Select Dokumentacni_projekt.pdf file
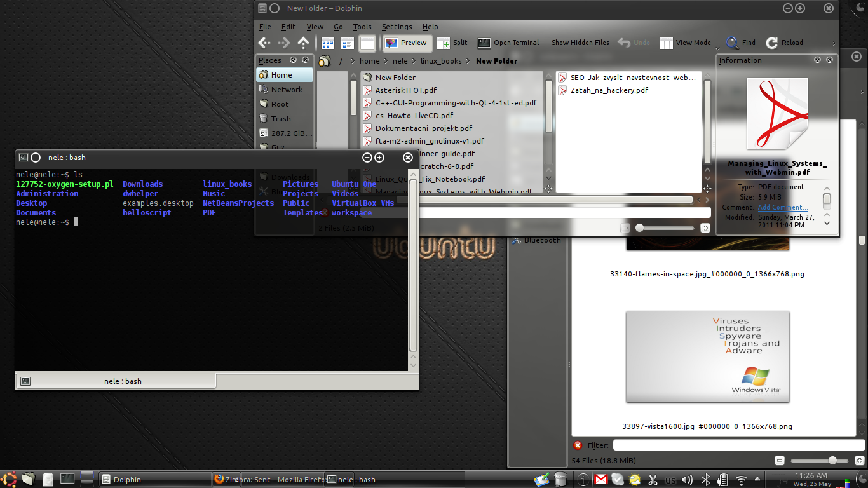Screen dimensions: 868x488 click(x=417, y=128)
